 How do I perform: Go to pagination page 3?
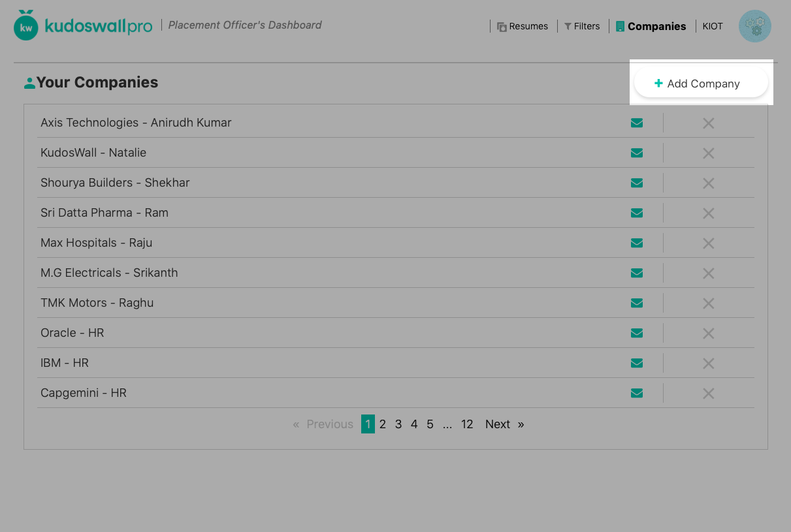[x=398, y=424]
